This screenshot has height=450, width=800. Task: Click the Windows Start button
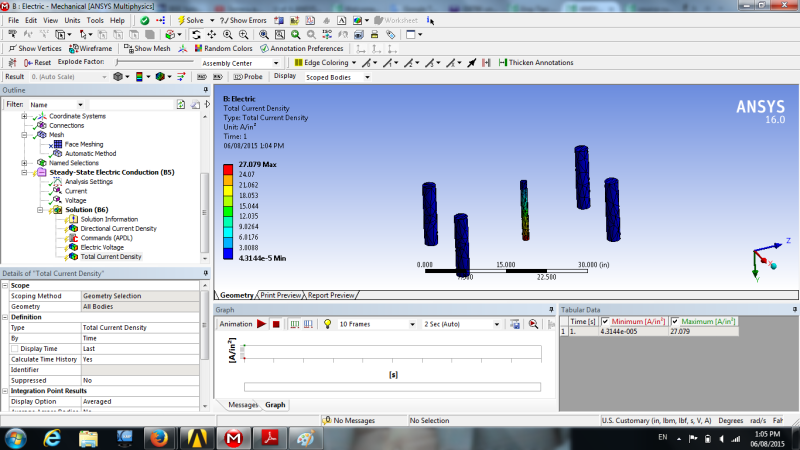pyautogui.click(x=15, y=439)
